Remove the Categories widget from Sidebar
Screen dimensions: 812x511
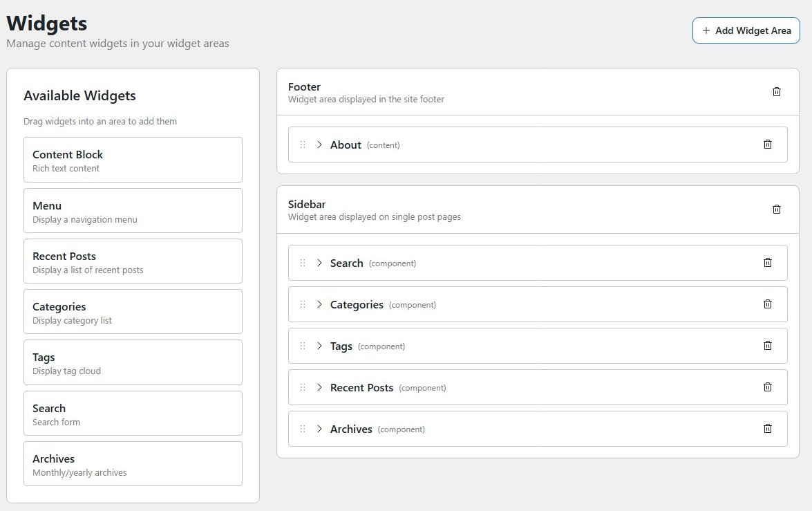coord(767,304)
